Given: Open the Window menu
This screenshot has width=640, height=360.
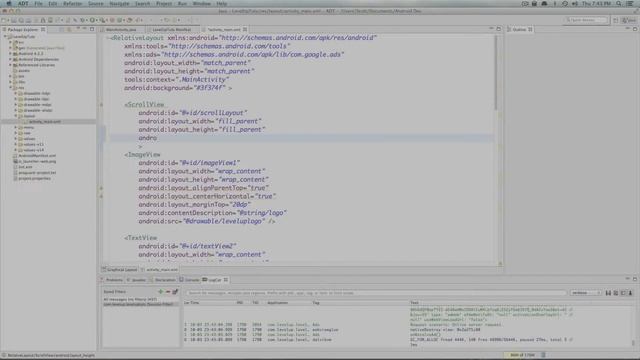Looking at the screenshot, I should pos(202,4).
